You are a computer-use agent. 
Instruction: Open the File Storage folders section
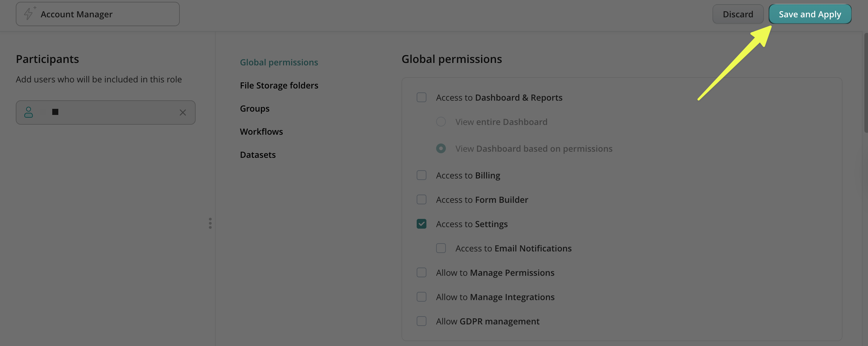[279, 85]
